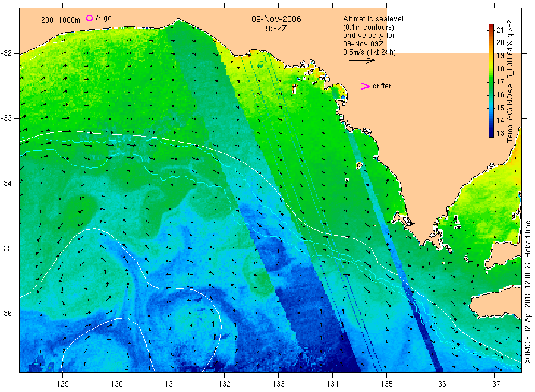
Task: Click the vertical 'Temp. (°C) NOAA15_L3U' label
Action: pos(510,81)
